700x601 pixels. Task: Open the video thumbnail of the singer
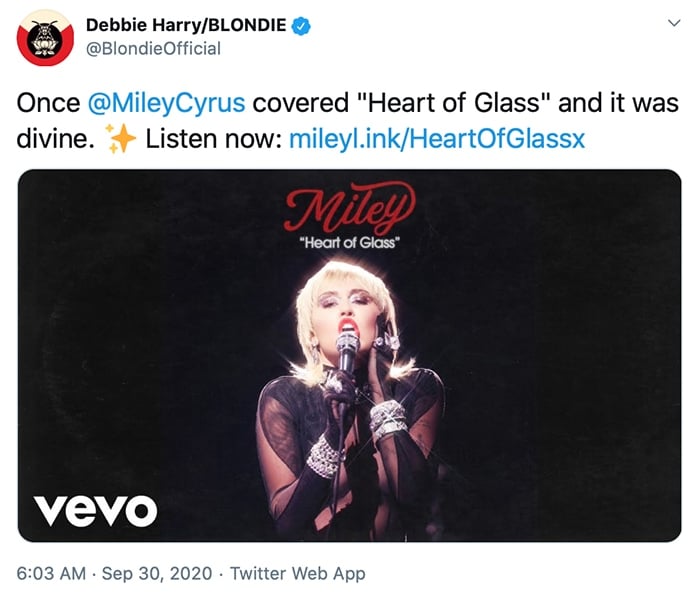coord(350,355)
